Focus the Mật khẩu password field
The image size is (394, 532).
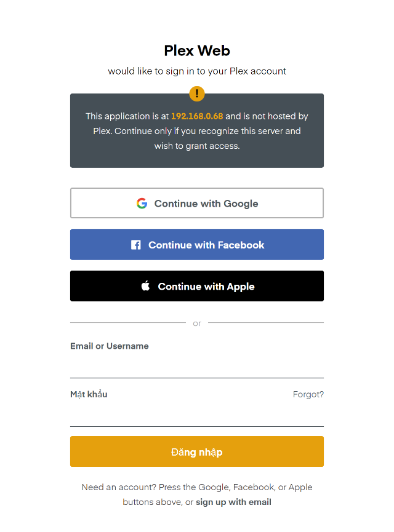coord(197,415)
